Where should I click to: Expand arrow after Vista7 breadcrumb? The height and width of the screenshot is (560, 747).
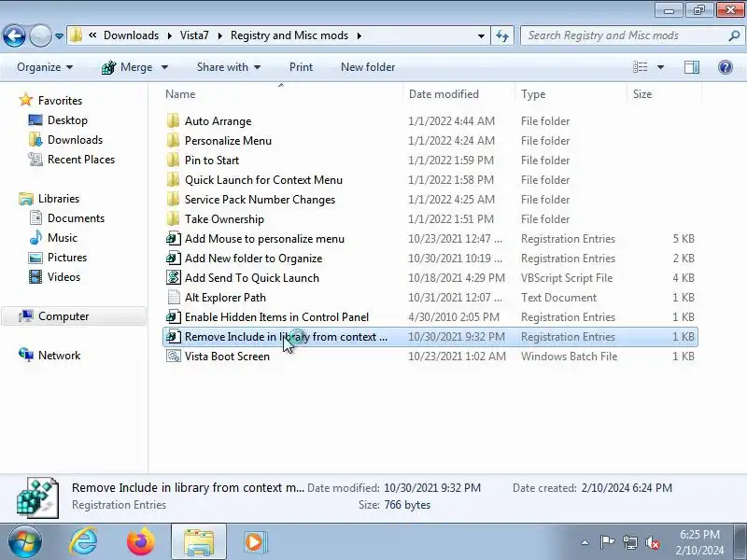(x=219, y=35)
